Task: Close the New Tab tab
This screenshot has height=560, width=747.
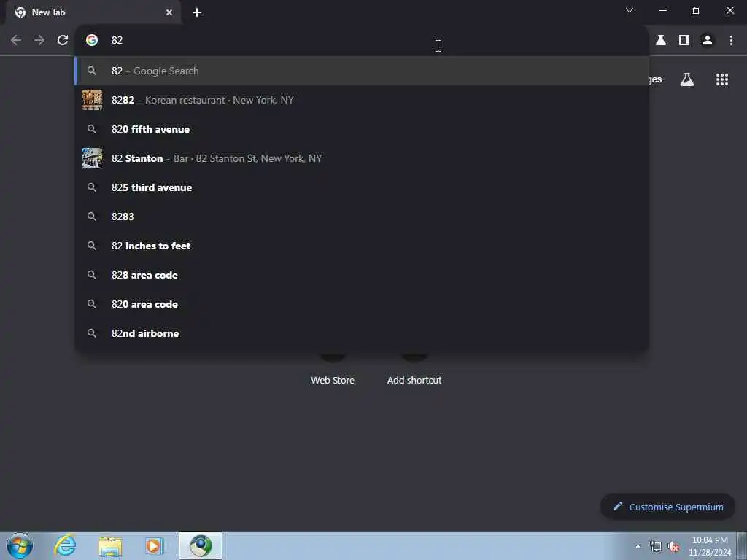Action: [x=169, y=12]
